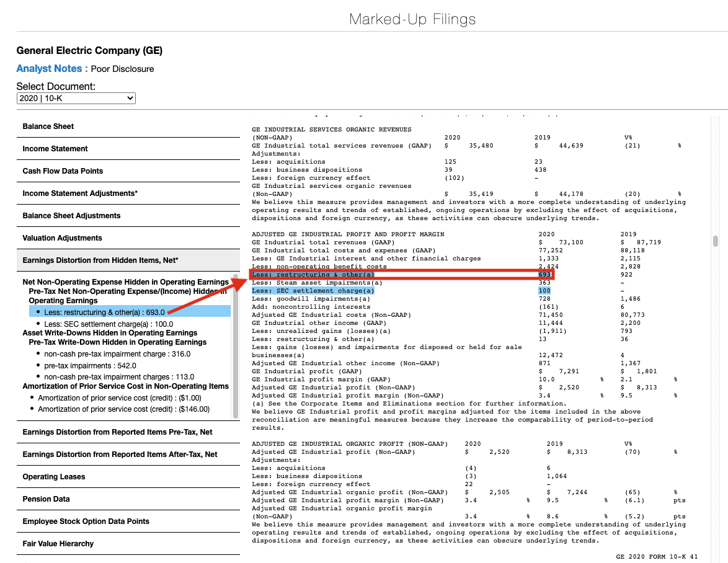The width and height of the screenshot is (728, 563).
Task: Open the Operating Leases section
Action: click(128, 477)
